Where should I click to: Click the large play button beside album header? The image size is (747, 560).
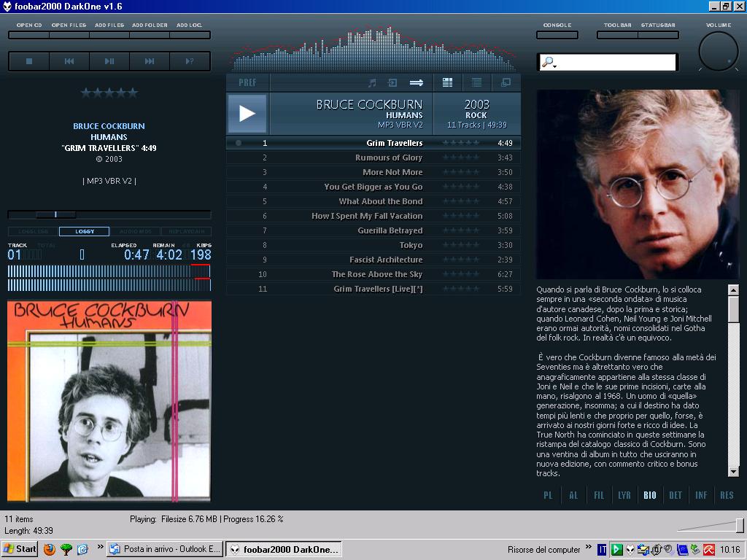[x=247, y=113]
